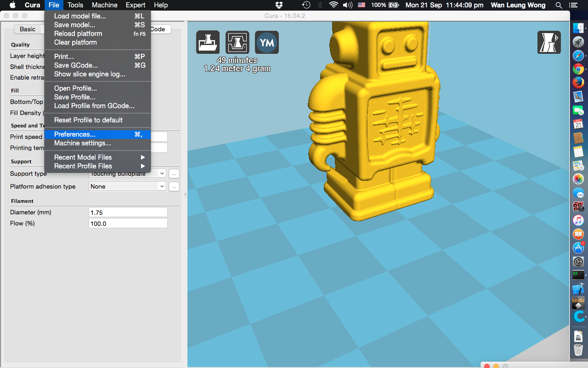Image resolution: width=588 pixels, height=368 pixels.
Task: Click the YM YouMagine share icon
Action: [x=267, y=43]
